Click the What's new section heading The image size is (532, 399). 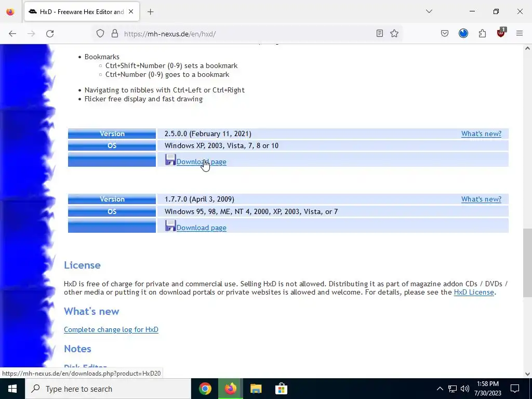pos(91,312)
